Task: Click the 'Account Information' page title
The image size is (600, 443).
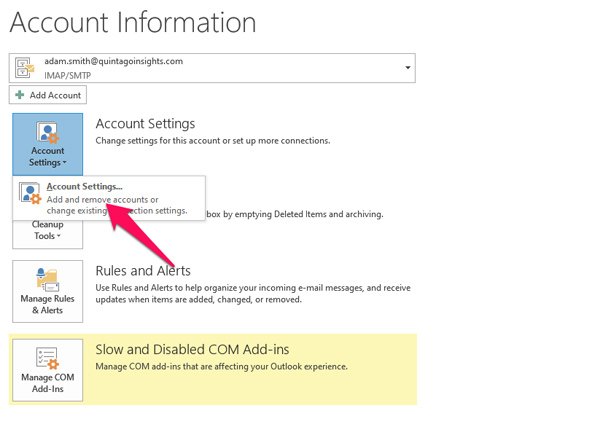Action: point(133,23)
